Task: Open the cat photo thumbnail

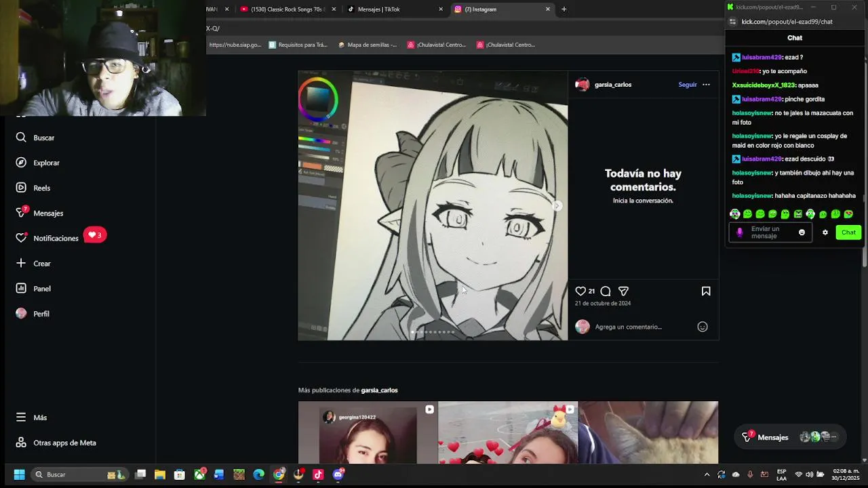Action: click(x=648, y=432)
